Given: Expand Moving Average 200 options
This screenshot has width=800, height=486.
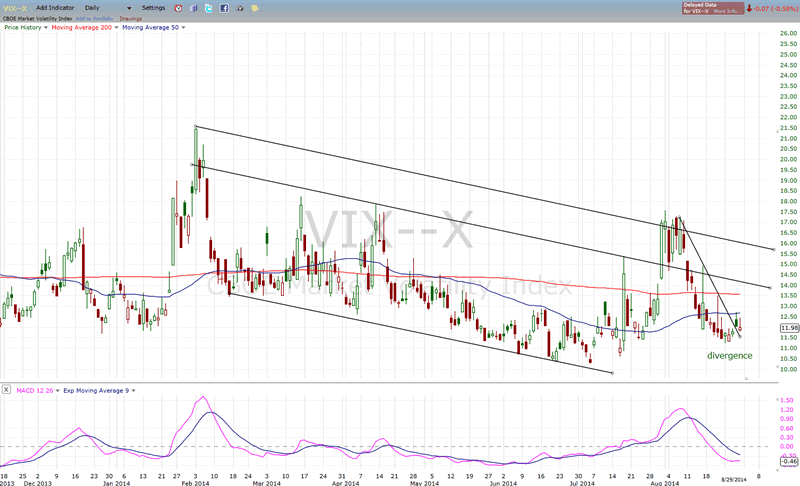Looking at the screenshot, I should coord(116,27).
